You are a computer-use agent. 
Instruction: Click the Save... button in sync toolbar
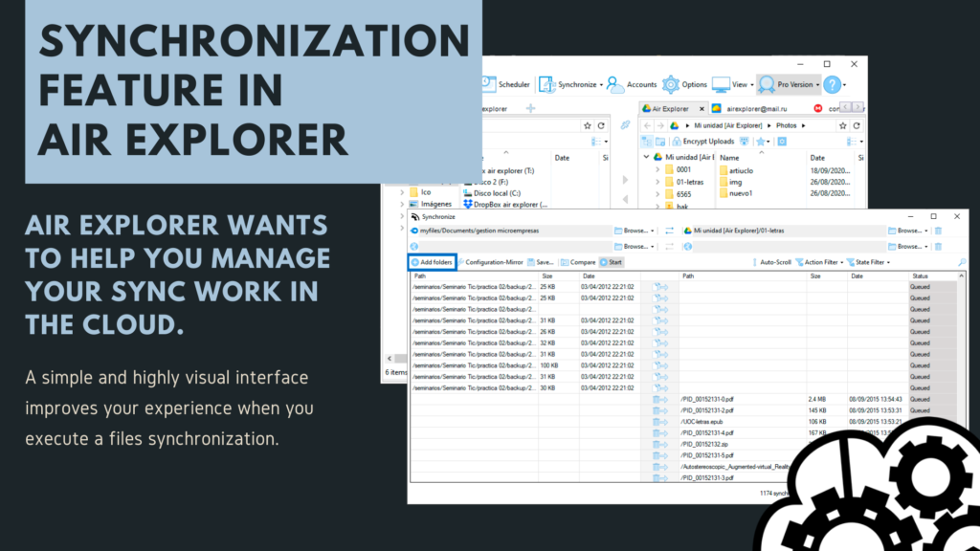click(541, 262)
